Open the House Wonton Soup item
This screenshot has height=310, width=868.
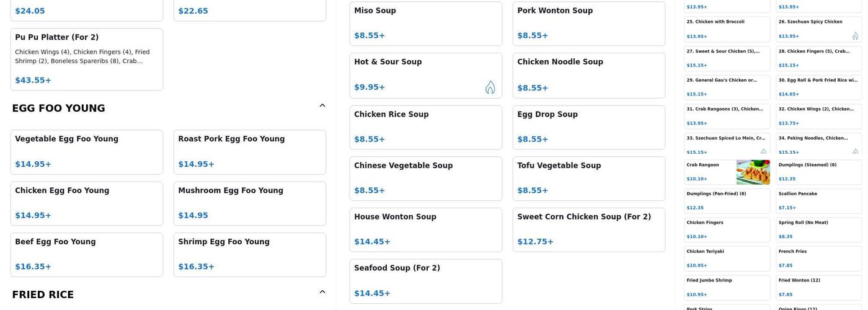point(425,230)
